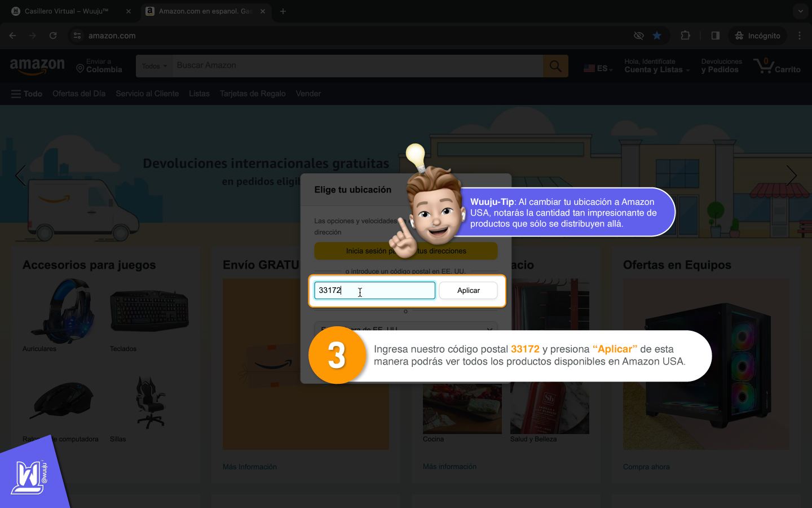Click the Amazon logo
The height and width of the screenshot is (508, 812).
click(x=37, y=66)
